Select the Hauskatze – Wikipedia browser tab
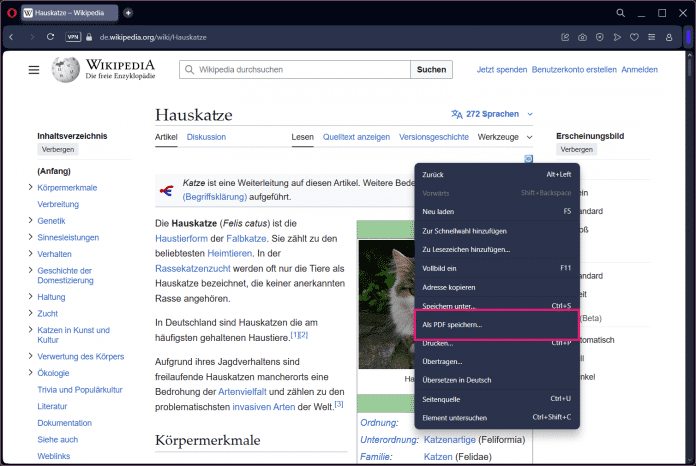The height and width of the screenshot is (466, 696). click(x=69, y=13)
